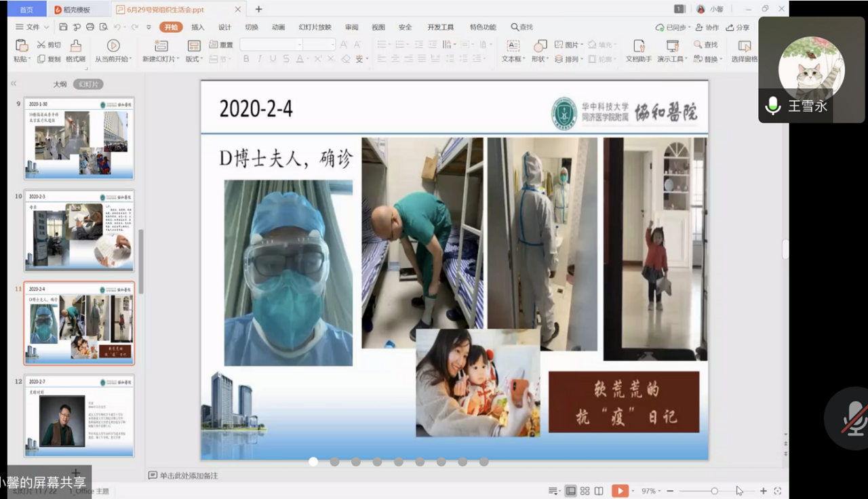Switch to the Insert (插入) ribbon tab
This screenshot has width=868, height=499.
[x=198, y=27]
